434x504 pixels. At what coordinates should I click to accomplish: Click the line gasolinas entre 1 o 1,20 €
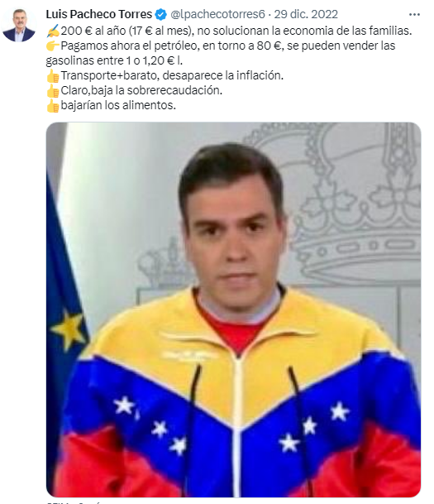click(x=114, y=60)
